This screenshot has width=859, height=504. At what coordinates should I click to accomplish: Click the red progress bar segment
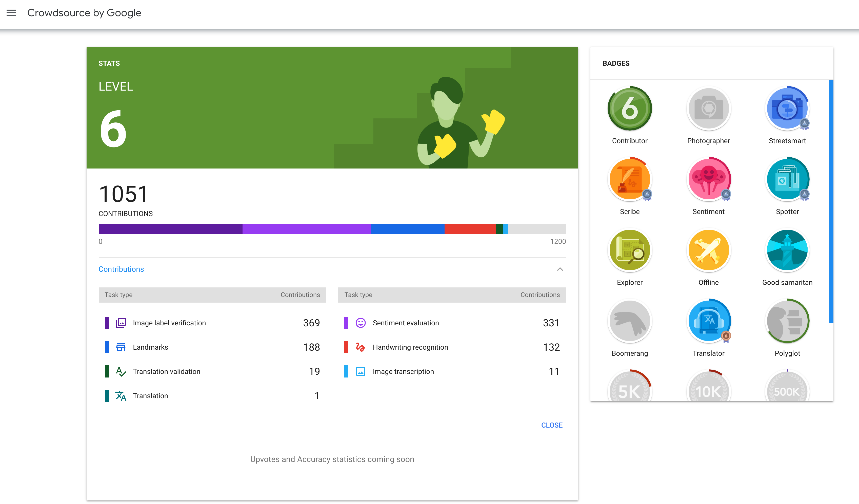coord(470,229)
